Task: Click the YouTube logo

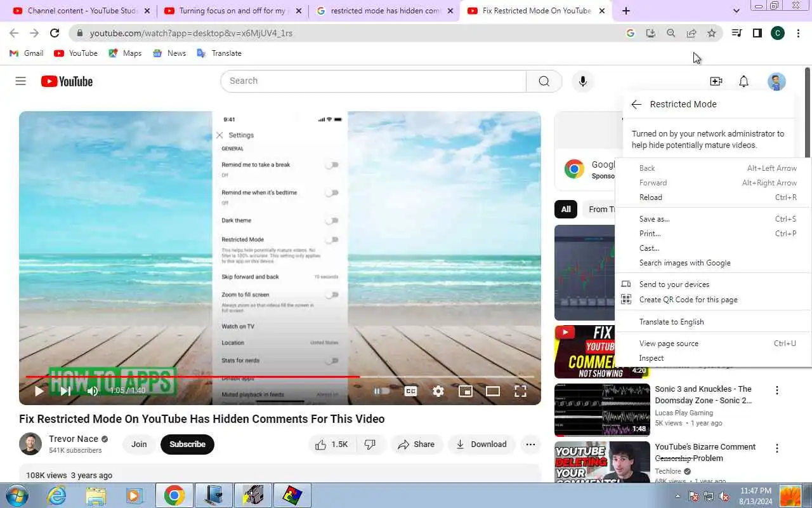Action: click(67, 81)
